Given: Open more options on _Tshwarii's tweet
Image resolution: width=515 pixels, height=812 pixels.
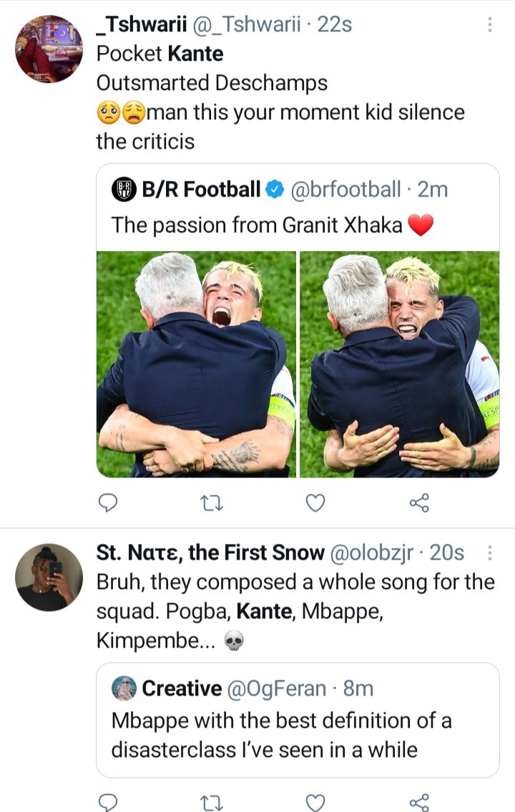Looking at the screenshot, I should [490, 24].
